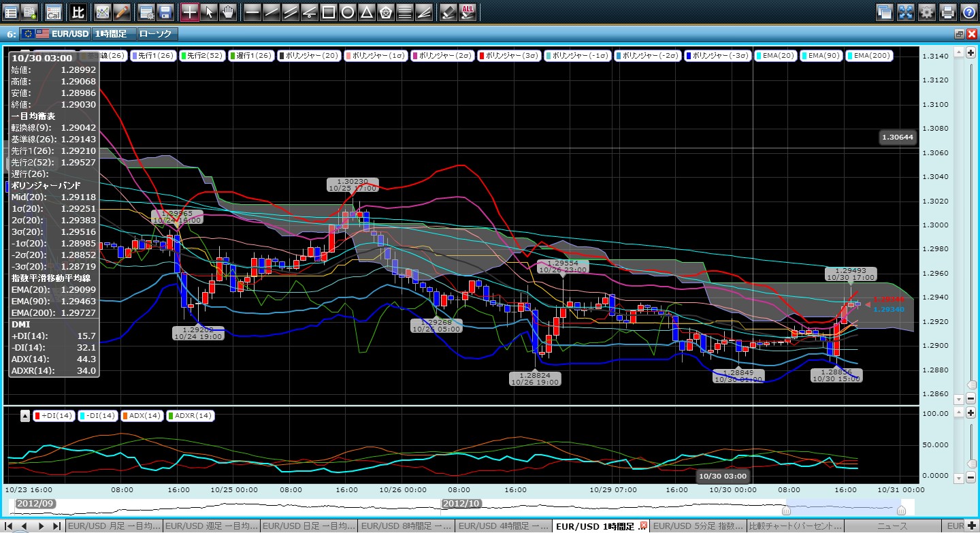Select the crosshair cursor tool

pos(190,12)
